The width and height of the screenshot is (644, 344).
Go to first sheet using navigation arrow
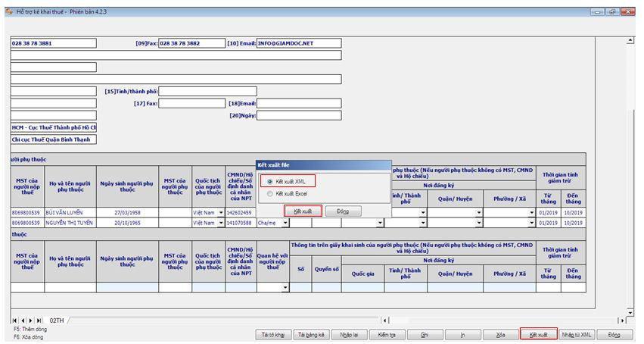pyautogui.click(x=14, y=321)
